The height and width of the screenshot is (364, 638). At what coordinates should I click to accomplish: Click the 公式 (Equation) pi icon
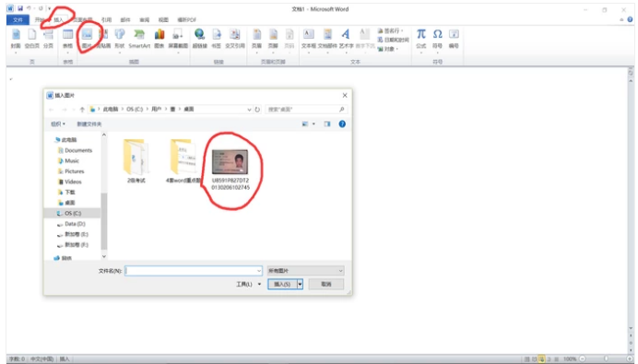tap(421, 39)
